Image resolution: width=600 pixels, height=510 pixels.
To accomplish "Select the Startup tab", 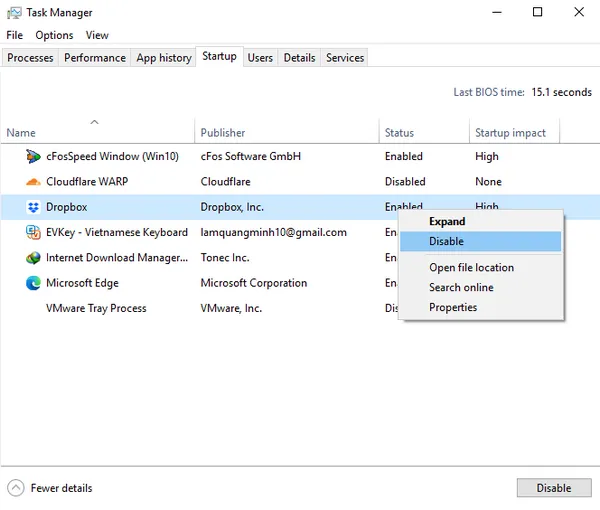I will coord(219,57).
